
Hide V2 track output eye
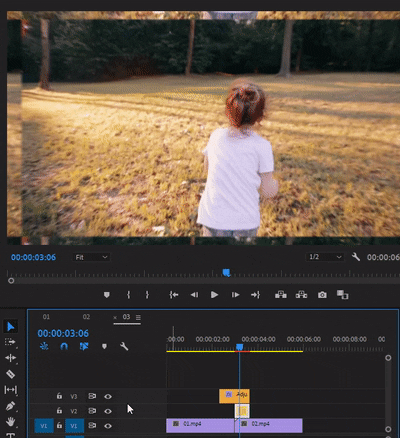point(108,411)
